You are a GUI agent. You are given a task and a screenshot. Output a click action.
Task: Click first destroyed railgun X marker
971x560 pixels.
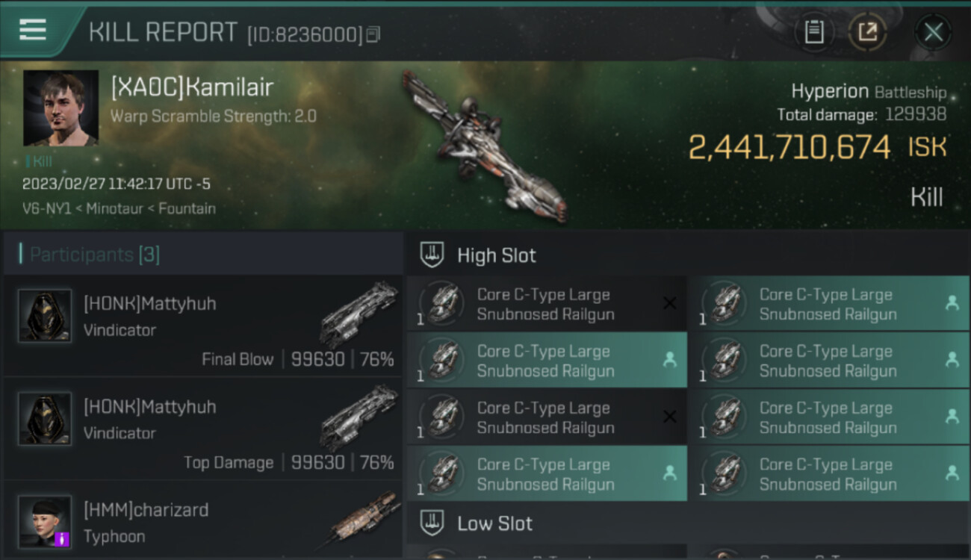[x=669, y=303]
